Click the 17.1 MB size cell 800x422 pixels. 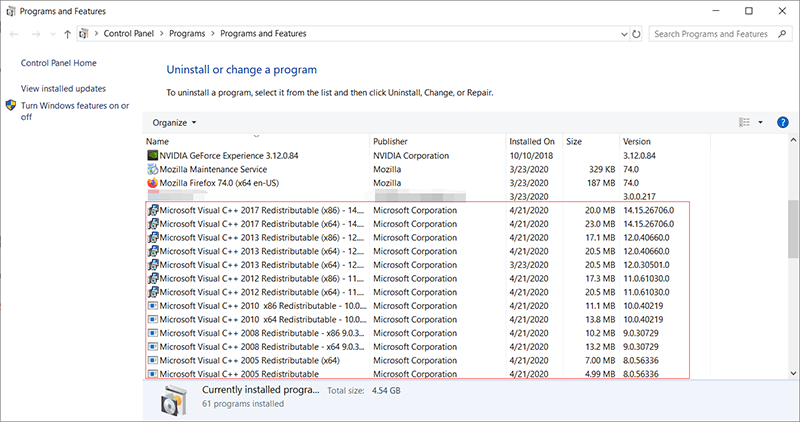pos(600,238)
